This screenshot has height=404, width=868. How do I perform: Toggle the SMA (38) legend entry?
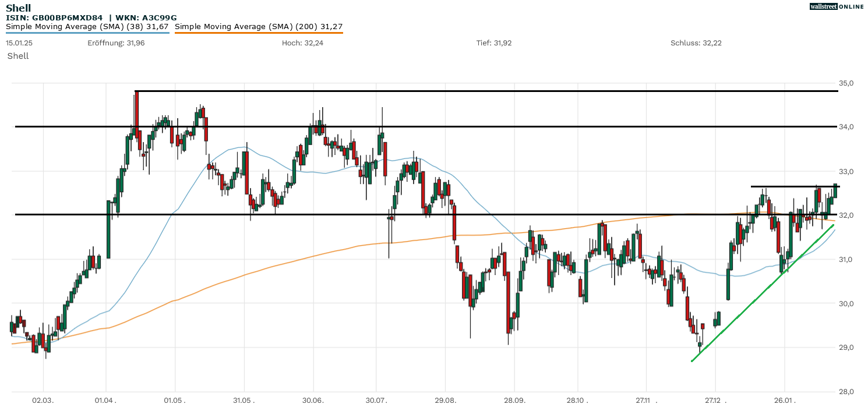pos(87,26)
